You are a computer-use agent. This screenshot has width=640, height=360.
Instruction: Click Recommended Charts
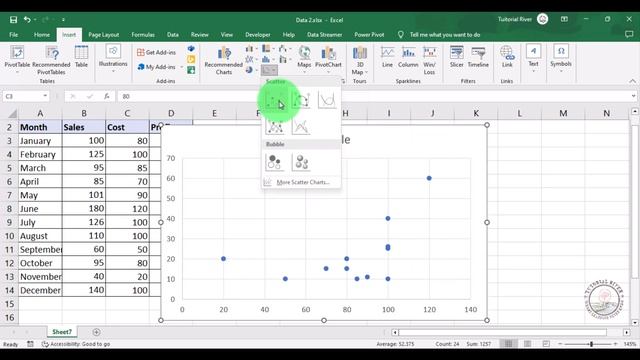click(224, 60)
